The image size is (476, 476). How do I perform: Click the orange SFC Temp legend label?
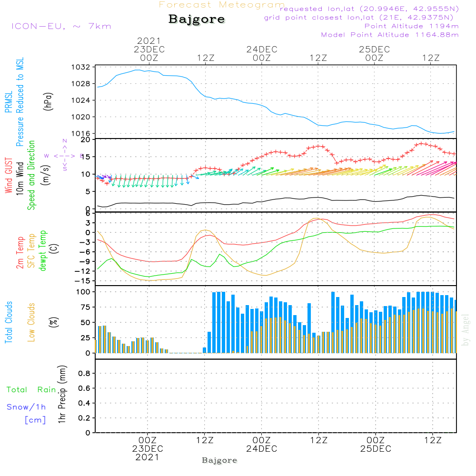(31, 251)
